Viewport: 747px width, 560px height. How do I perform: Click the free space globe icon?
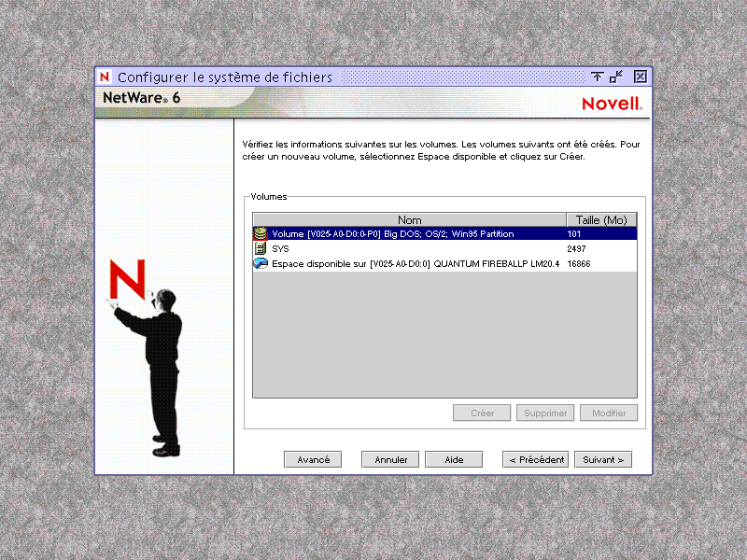click(260, 263)
